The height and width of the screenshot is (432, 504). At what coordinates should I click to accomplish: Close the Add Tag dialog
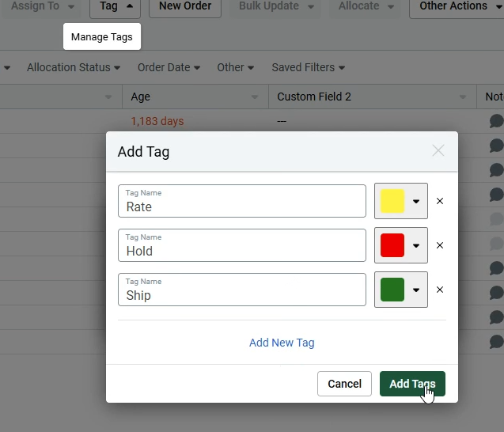[x=438, y=151]
